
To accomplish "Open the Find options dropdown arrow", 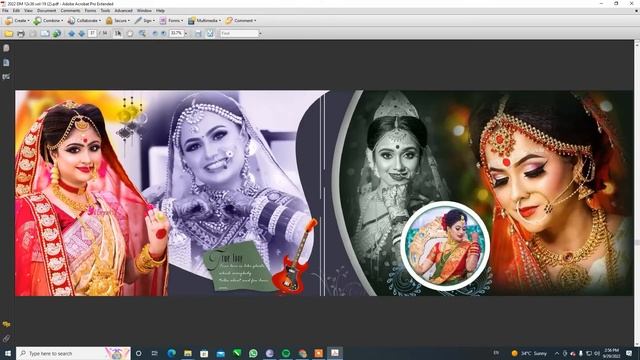I will [260, 33].
